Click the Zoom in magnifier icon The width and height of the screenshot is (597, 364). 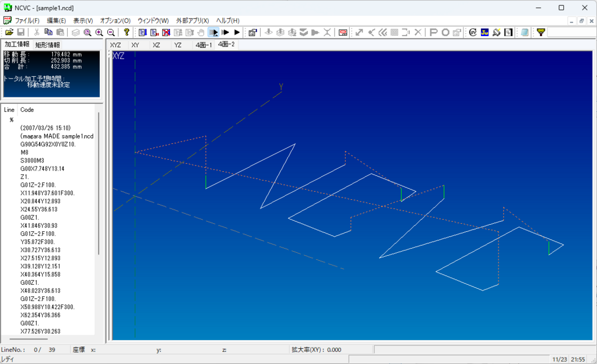point(99,33)
